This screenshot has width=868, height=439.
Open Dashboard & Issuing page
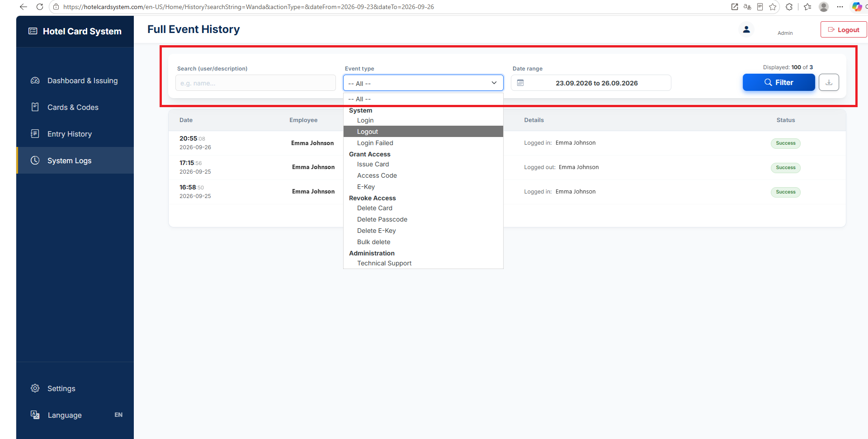pos(75,80)
